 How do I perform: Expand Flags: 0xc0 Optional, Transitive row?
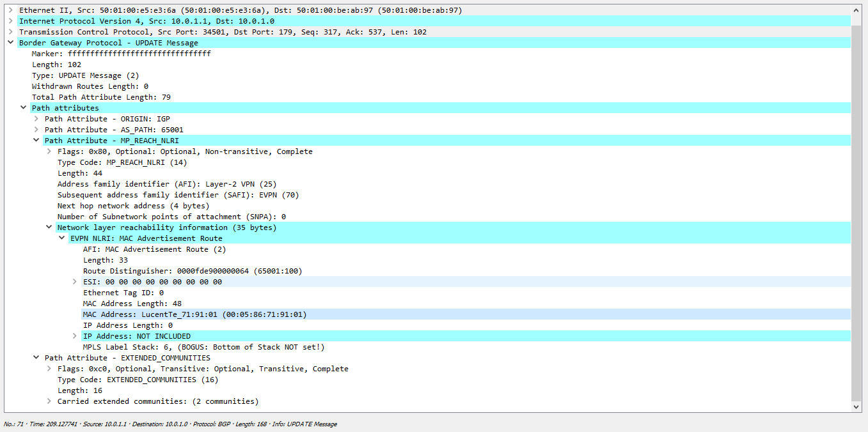[49, 369]
